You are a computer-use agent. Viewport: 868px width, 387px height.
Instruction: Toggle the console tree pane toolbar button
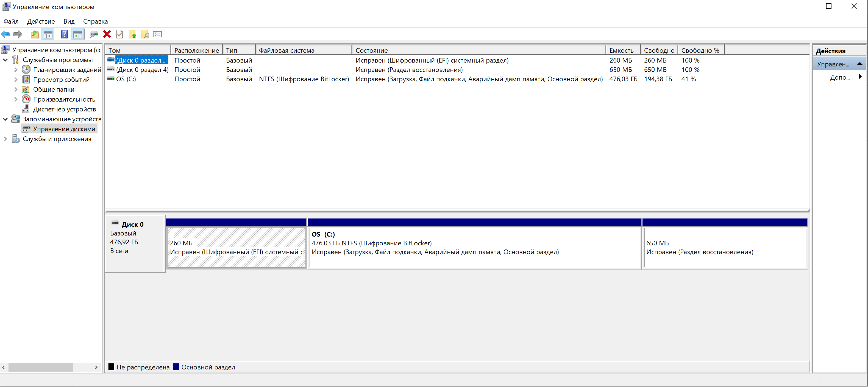[x=48, y=34]
